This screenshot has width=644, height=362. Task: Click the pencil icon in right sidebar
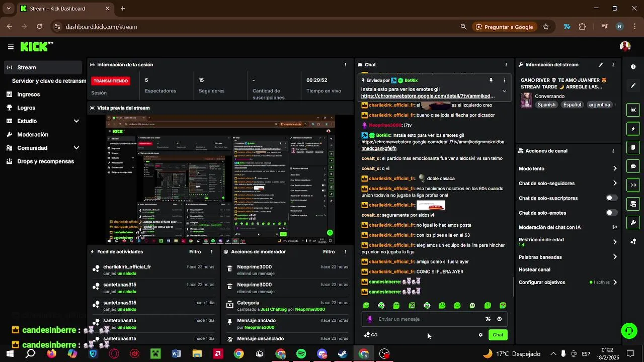click(x=633, y=85)
